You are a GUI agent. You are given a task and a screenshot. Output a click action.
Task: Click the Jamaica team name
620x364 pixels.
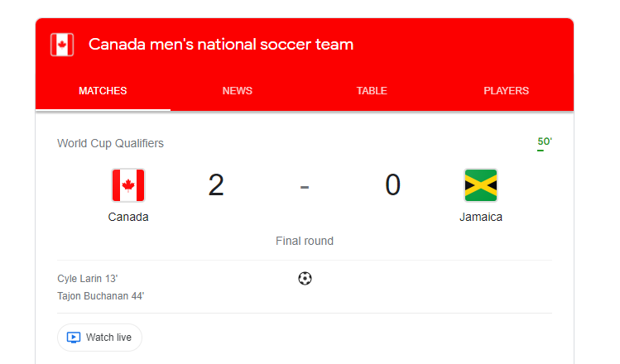coord(481,217)
